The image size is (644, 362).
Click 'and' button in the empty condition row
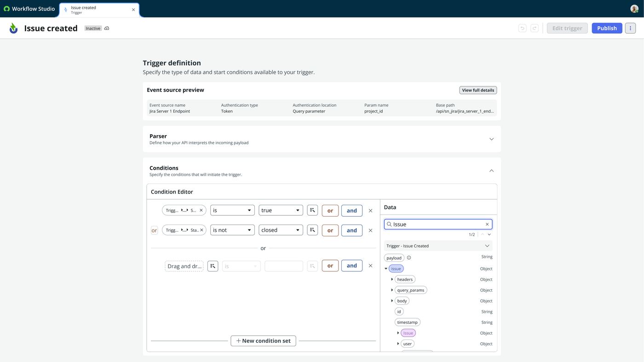point(352,266)
